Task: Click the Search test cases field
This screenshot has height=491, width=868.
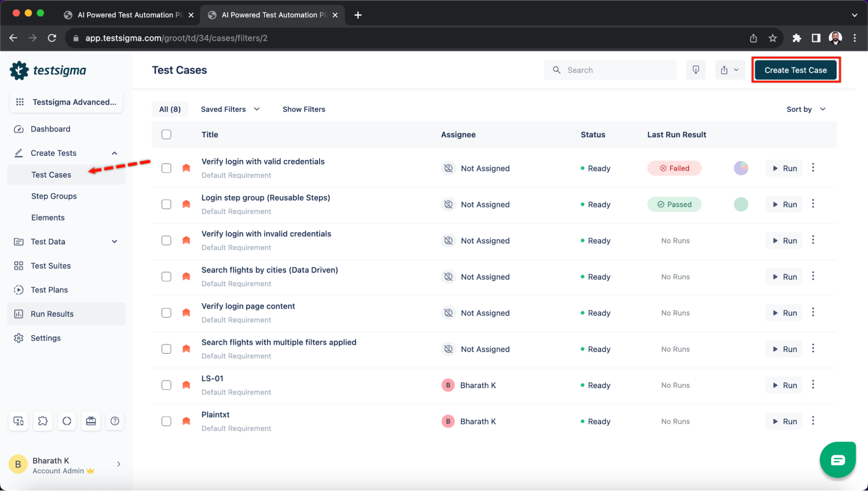Action: (610, 70)
